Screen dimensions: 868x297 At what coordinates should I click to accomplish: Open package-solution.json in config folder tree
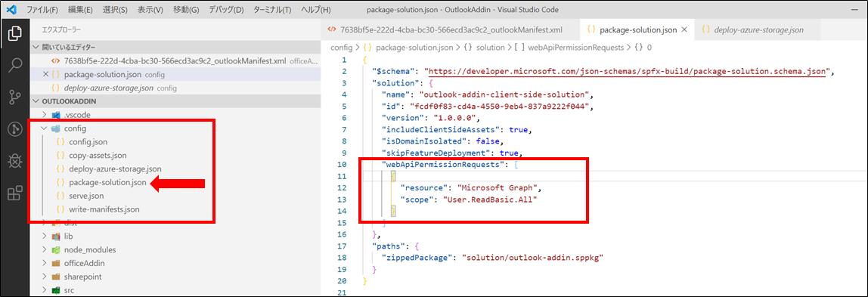pos(108,182)
